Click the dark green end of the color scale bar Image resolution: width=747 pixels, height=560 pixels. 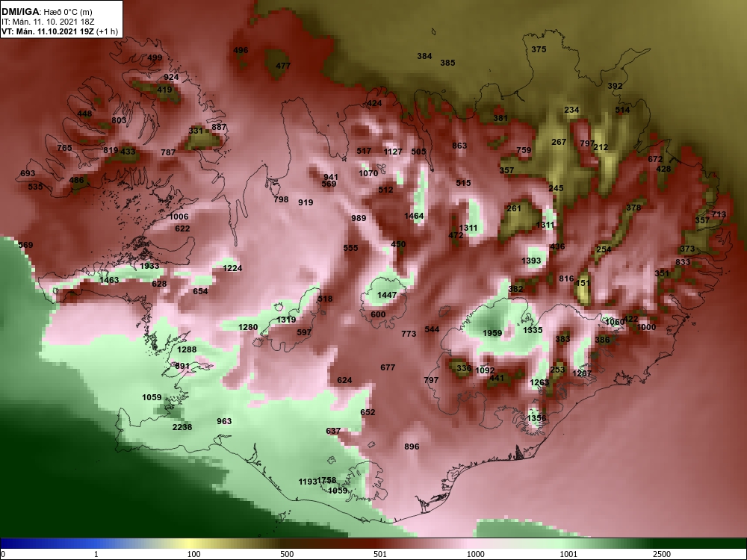pos(701,544)
